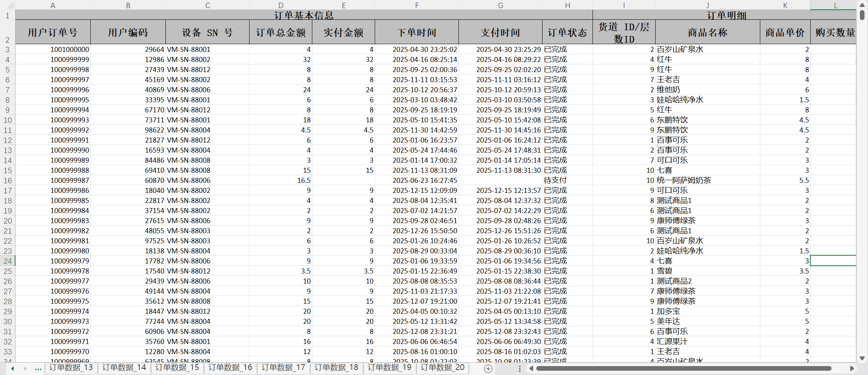
Task: Select all cells via corner box
Action: coord(7,5)
